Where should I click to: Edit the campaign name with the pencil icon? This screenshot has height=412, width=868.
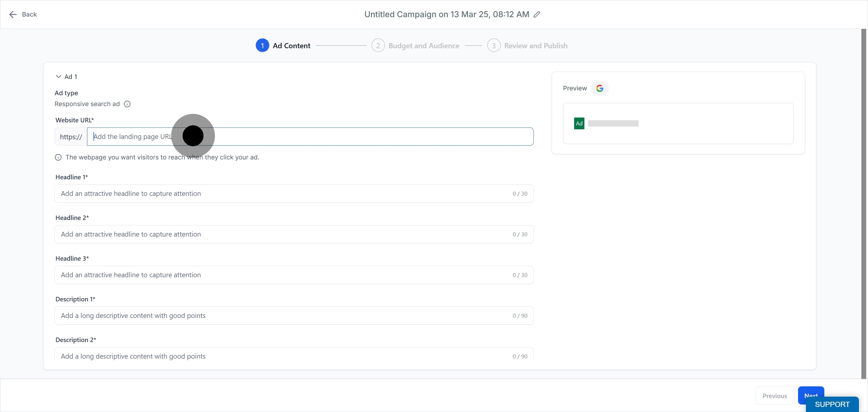(x=537, y=14)
